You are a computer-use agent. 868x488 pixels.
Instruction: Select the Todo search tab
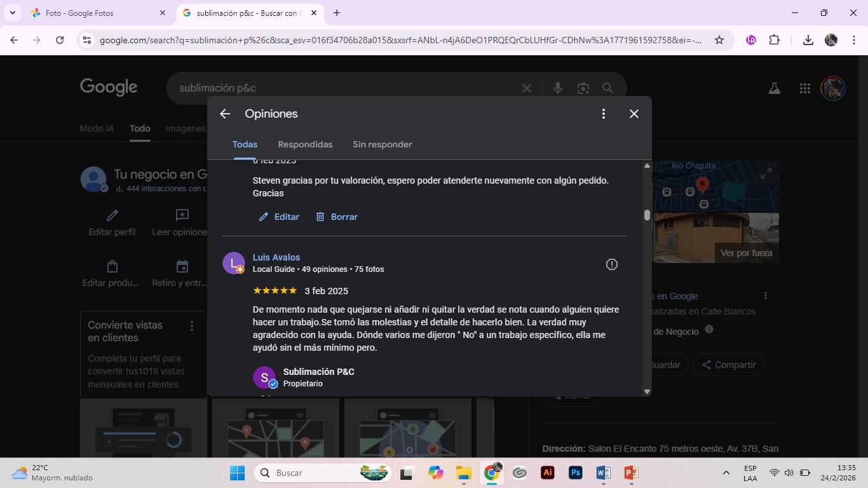pos(140,128)
